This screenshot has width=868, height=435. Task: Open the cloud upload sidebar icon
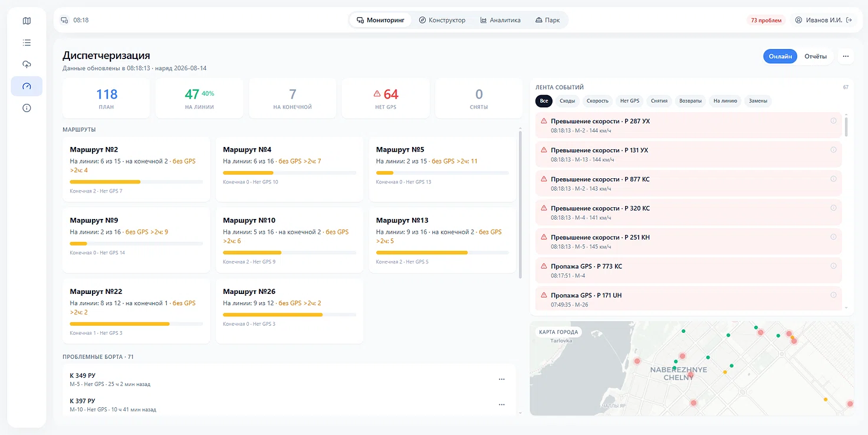pyautogui.click(x=27, y=64)
